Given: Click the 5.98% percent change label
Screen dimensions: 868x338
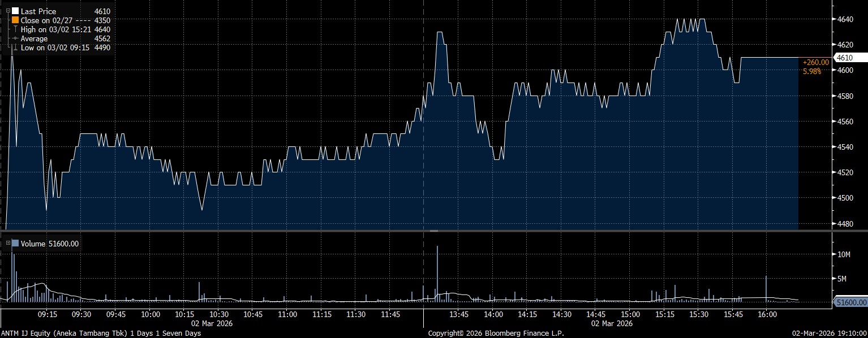Looking at the screenshot, I should pyautogui.click(x=812, y=71).
